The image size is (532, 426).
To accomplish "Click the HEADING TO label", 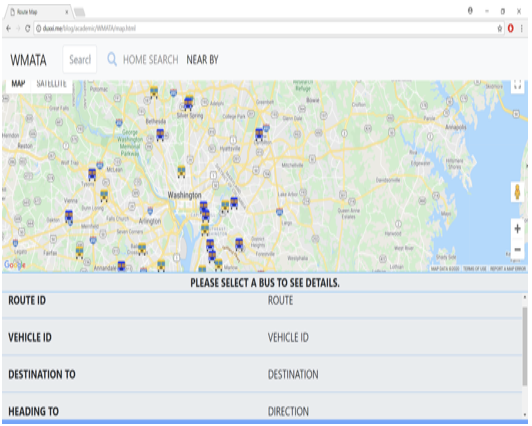I will [x=33, y=411].
